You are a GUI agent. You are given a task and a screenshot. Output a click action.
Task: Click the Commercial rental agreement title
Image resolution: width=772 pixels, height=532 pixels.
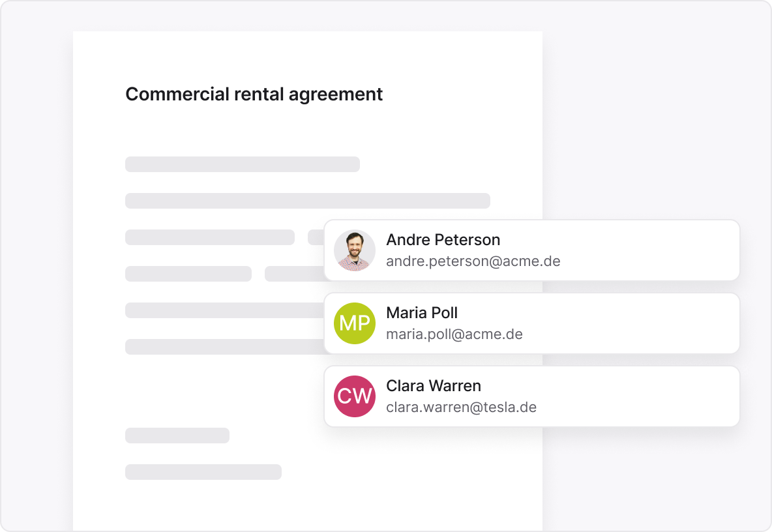pos(254,95)
